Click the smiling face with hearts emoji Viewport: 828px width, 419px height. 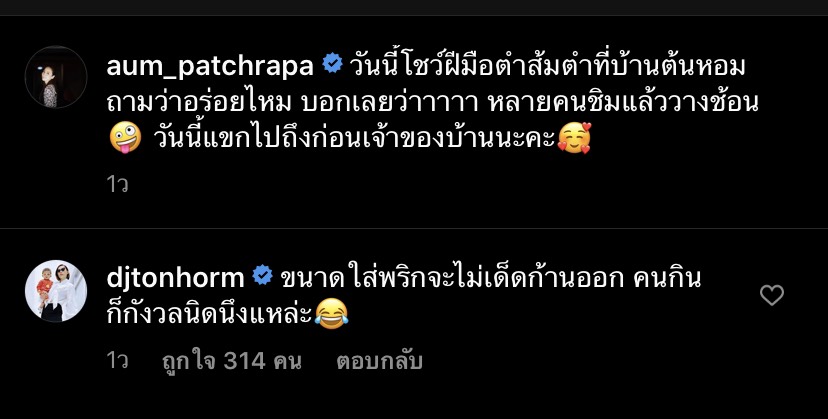(574, 138)
